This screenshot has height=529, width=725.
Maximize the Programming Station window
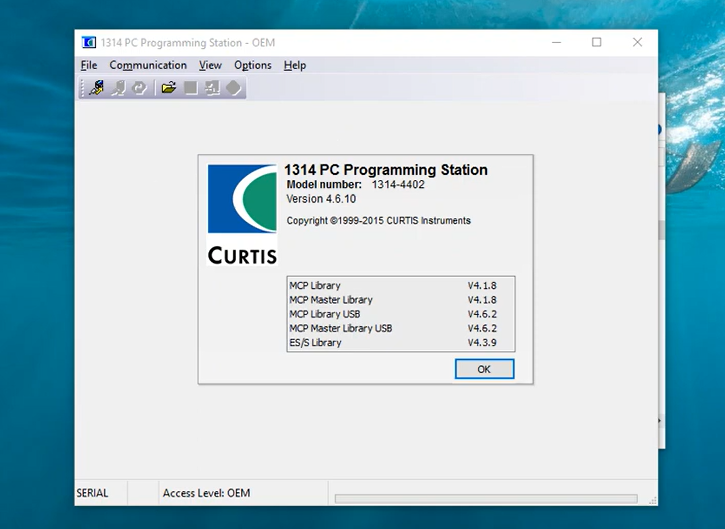click(x=597, y=42)
